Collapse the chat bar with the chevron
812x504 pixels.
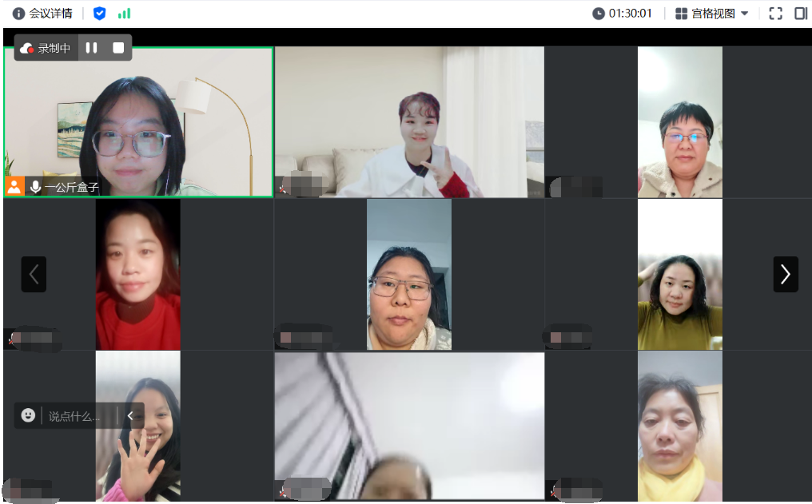(130, 415)
